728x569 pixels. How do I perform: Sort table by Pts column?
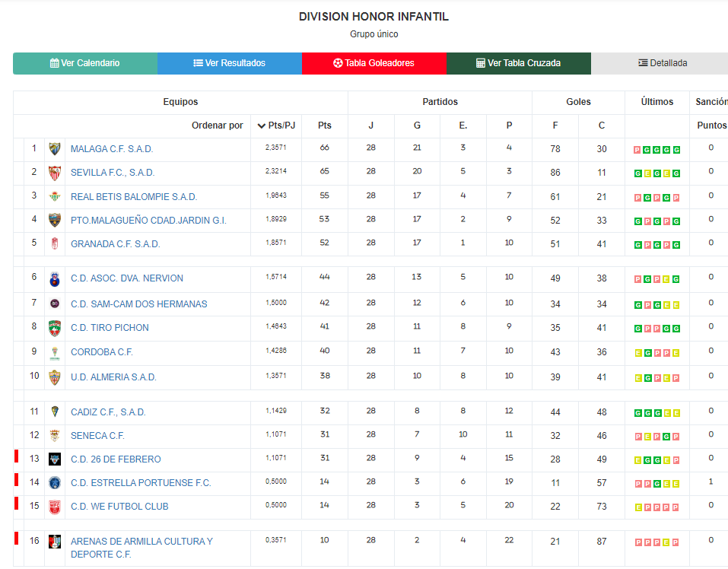(325, 126)
